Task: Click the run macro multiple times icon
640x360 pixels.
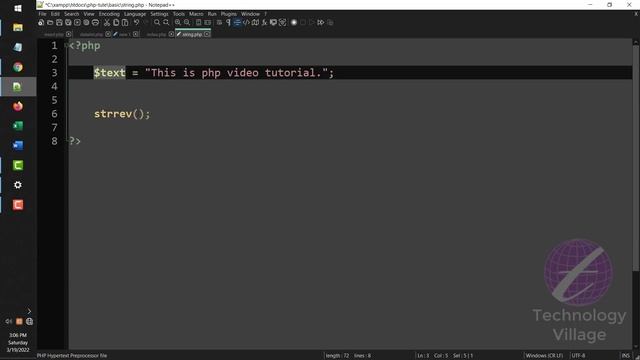Action: point(321,22)
